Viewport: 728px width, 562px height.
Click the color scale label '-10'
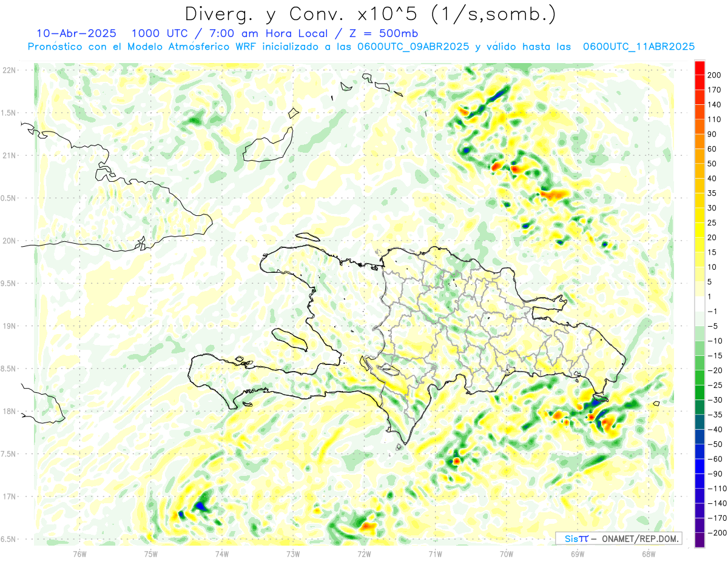click(714, 341)
